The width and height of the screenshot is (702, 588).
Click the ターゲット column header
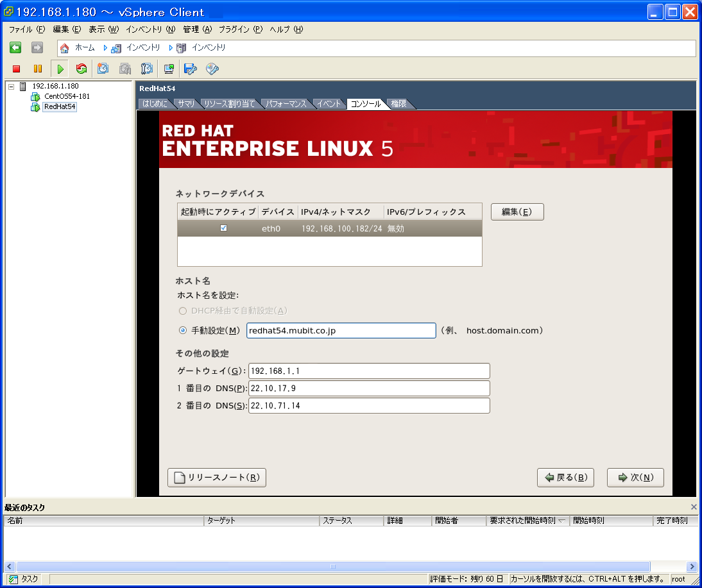pos(261,521)
